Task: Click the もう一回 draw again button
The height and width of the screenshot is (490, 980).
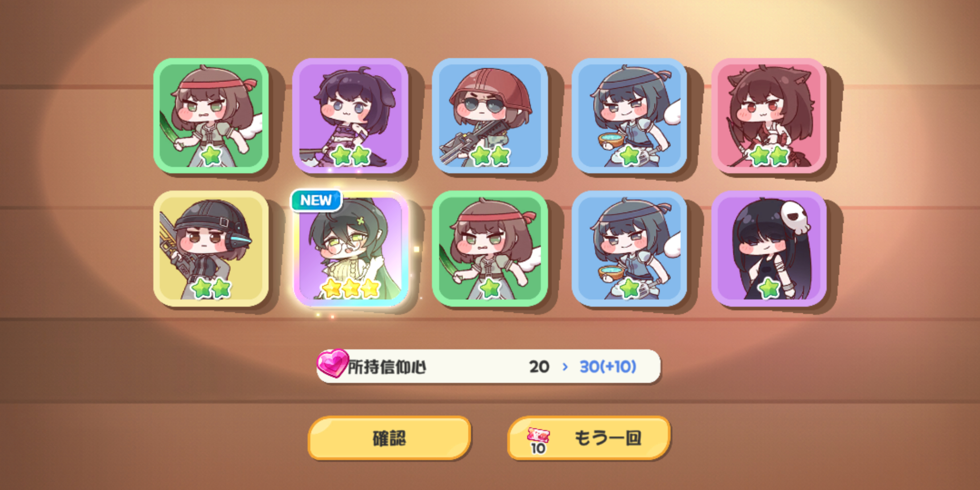Action: pyautogui.click(x=588, y=438)
